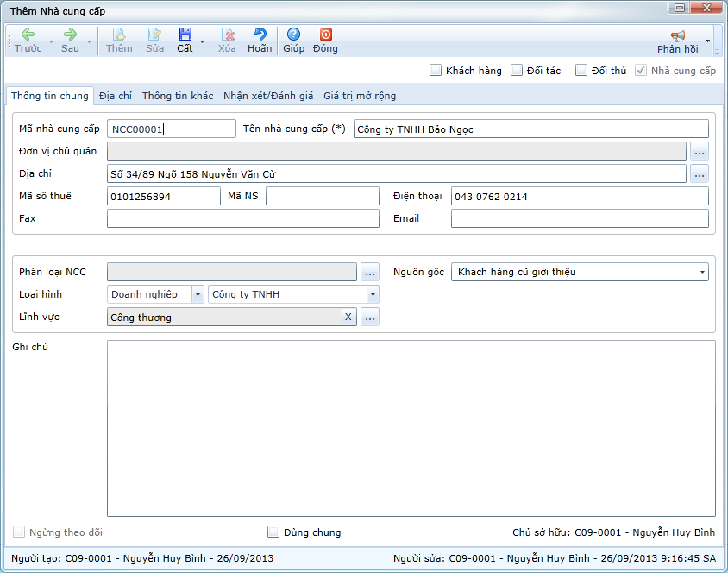The image size is (728, 573).
Task: Open the Nhận xét/Đánh giá tab
Action: click(x=268, y=96)
